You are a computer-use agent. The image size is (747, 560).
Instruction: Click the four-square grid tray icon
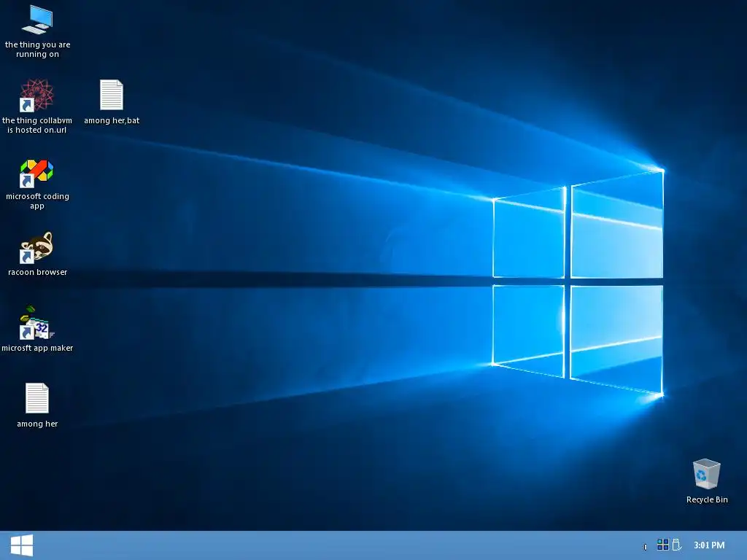tap(662, 545)
